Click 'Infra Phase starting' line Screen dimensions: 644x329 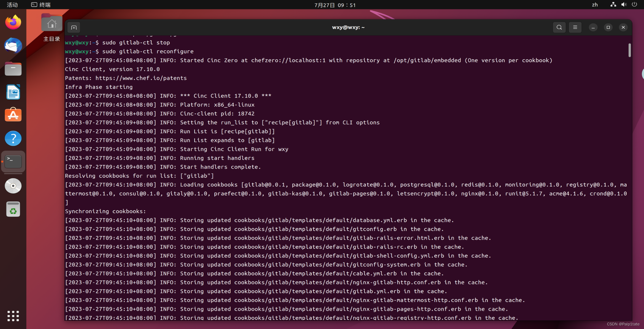point(99,87)
